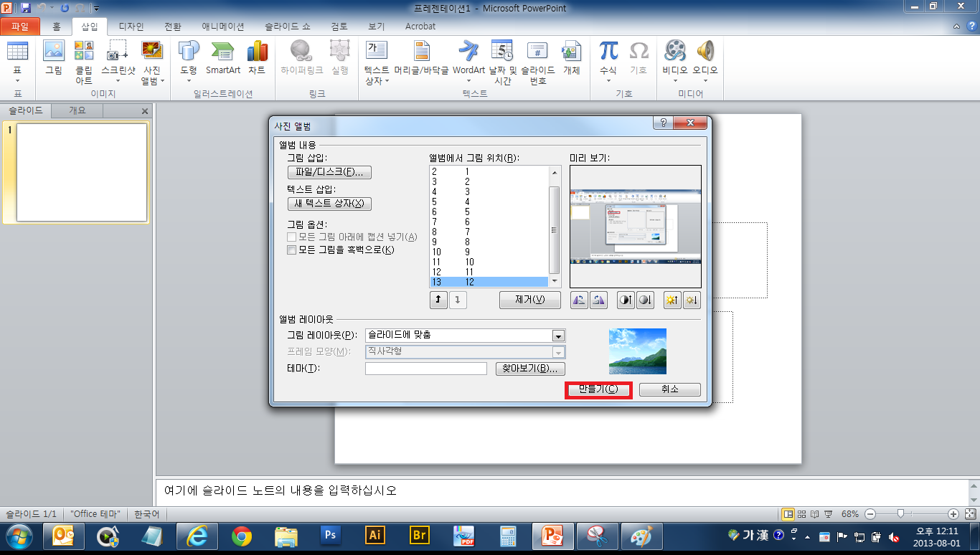Cancel the photo album dialog with 취소
The image size is (980, 555).
click(x=669, y=389)
